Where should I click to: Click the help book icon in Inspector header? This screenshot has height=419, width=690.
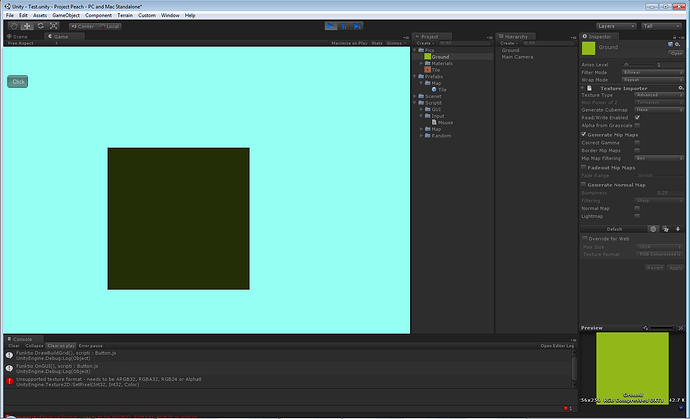point(670,44)
